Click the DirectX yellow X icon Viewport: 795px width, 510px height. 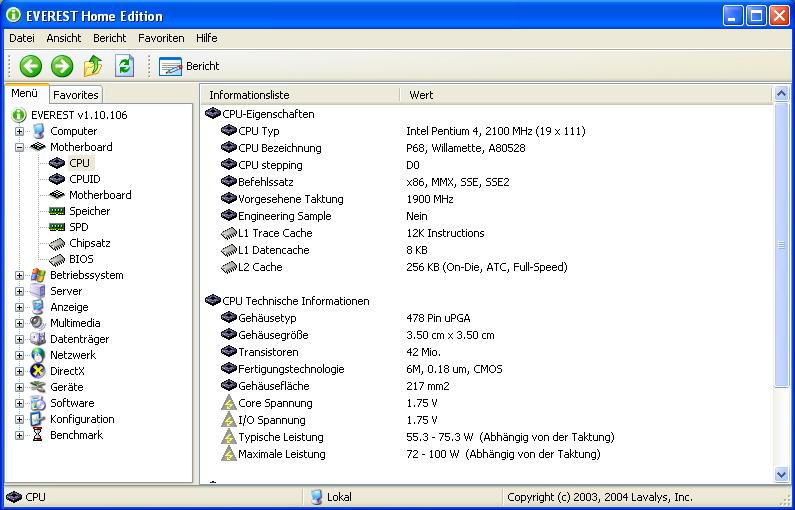point(38,371)
